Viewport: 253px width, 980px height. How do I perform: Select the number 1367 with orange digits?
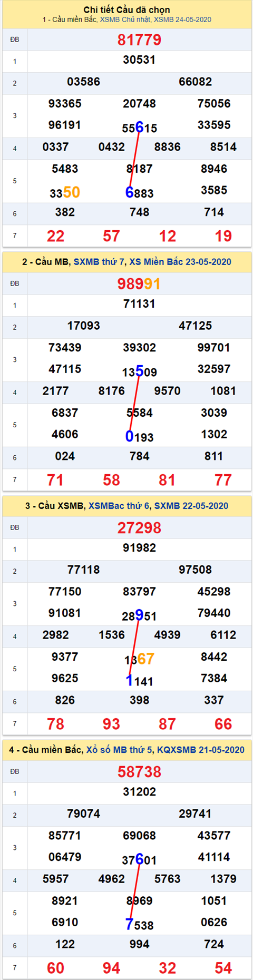tap(139, 659)
